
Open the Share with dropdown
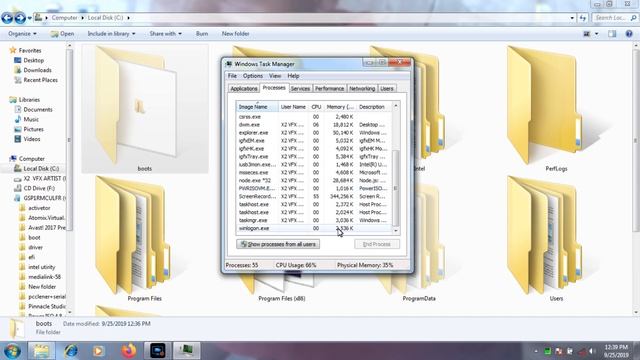coord(166,34)
